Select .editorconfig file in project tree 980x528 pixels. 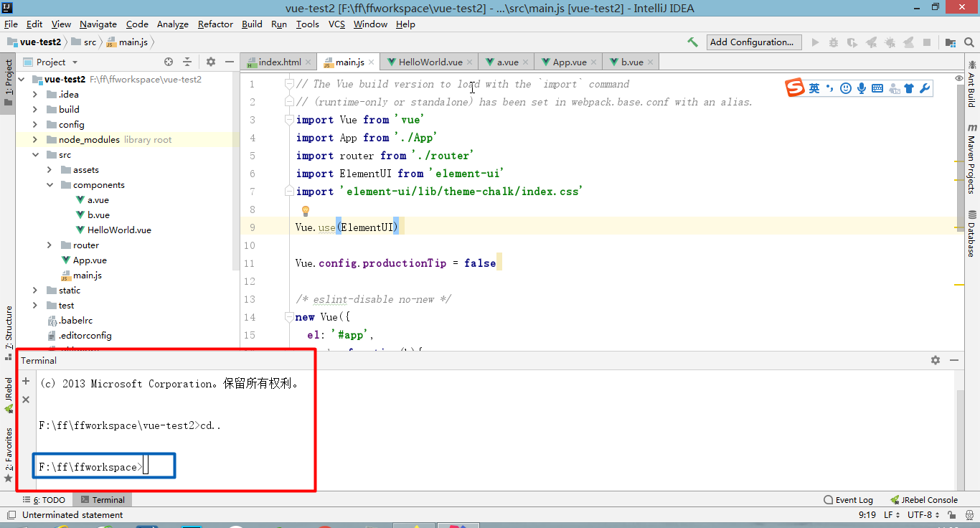tap(85, 336)
